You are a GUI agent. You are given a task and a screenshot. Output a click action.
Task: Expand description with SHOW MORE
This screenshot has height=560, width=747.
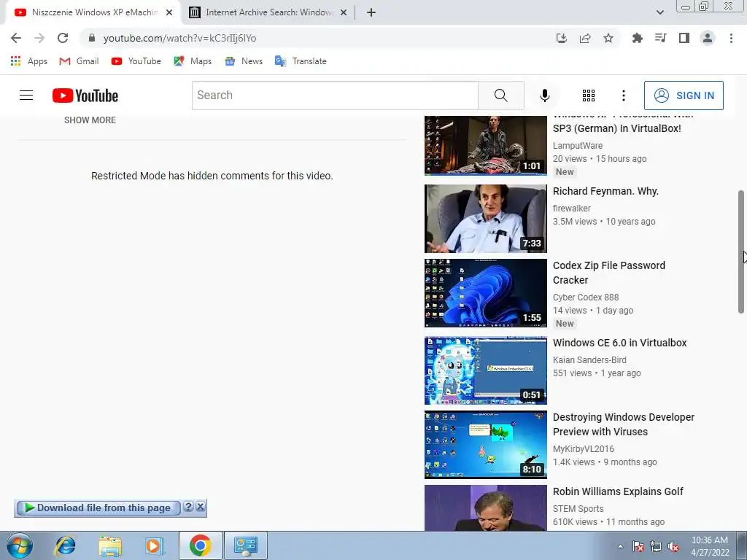[90, 120]
